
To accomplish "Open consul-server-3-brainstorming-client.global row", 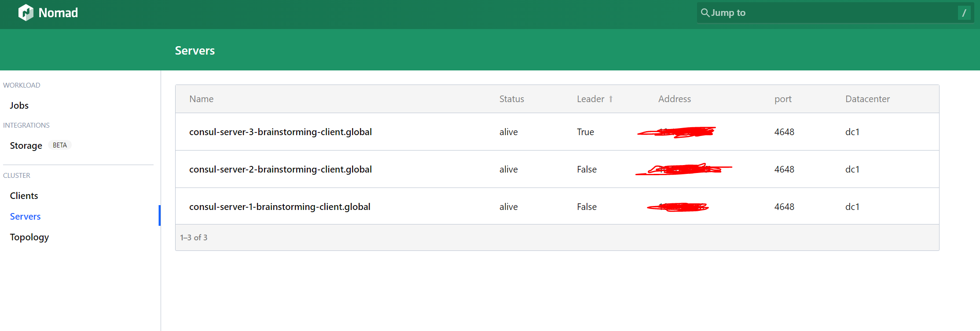I will 557,132.
